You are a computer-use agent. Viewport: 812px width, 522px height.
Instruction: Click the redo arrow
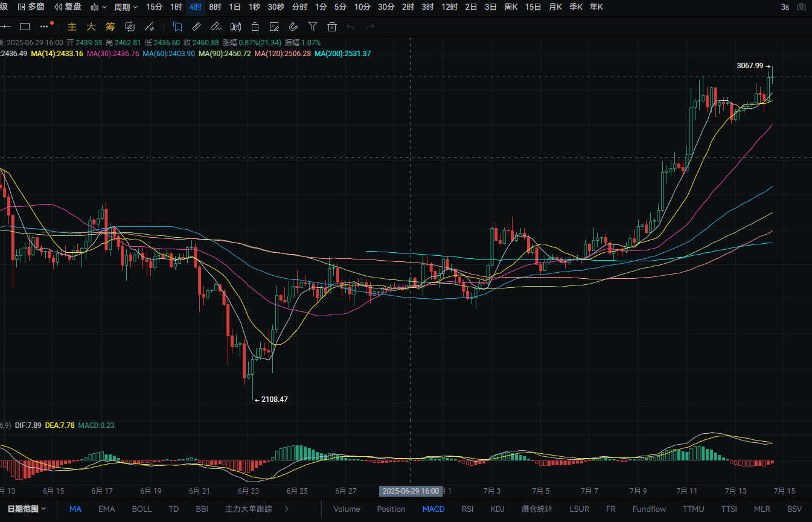pyautogui.click(x=370, y=27)
